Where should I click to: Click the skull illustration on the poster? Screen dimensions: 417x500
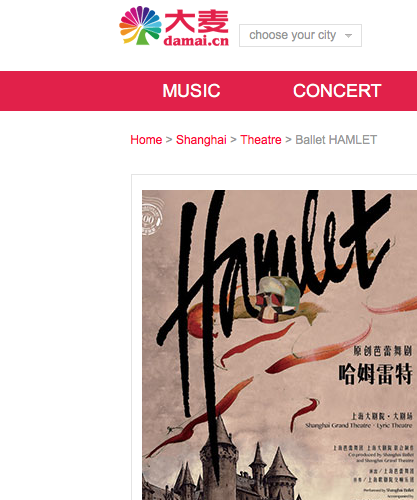(278, 297)
